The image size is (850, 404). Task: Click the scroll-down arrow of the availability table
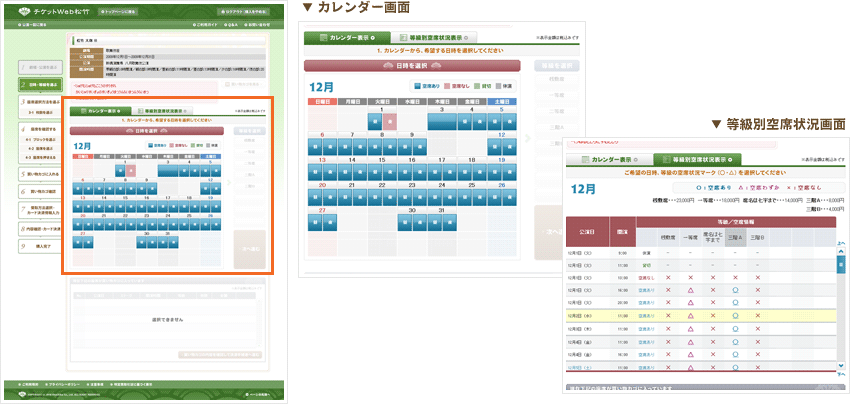coord(841,365)
